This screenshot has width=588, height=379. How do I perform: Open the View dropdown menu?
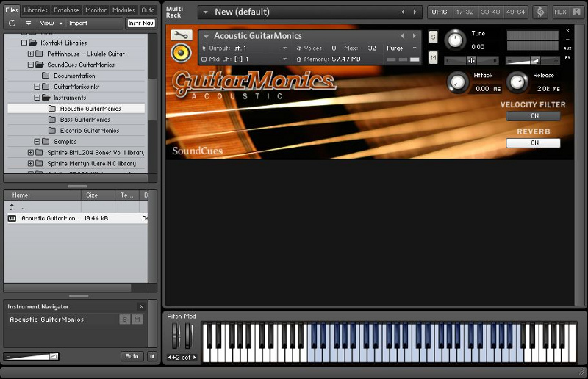coord(51,24)
